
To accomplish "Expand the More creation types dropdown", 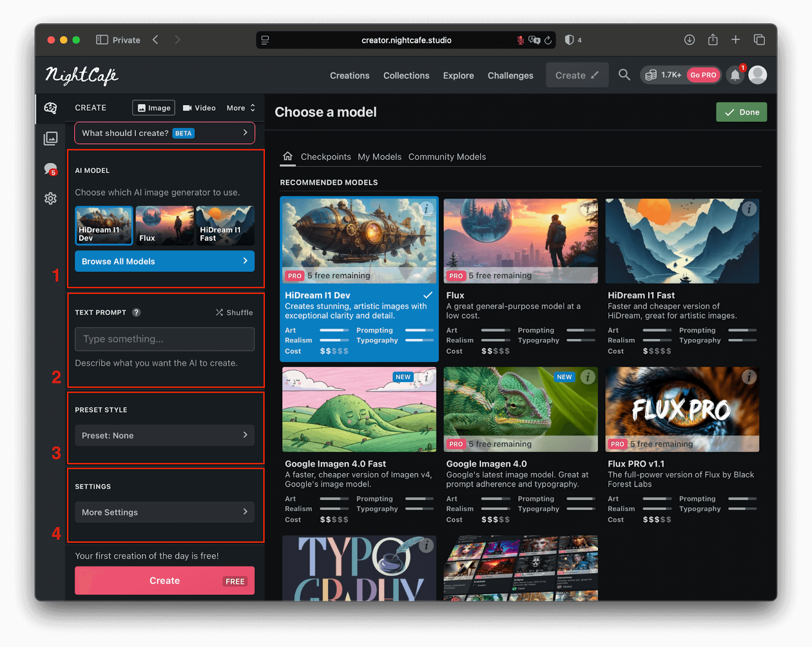I will [241, 108].
